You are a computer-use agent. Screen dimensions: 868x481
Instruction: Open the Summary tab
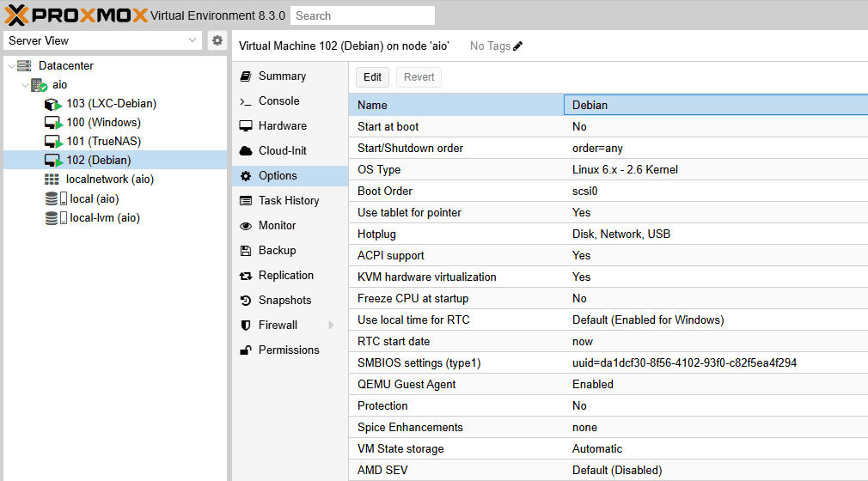tap(290, 76)
